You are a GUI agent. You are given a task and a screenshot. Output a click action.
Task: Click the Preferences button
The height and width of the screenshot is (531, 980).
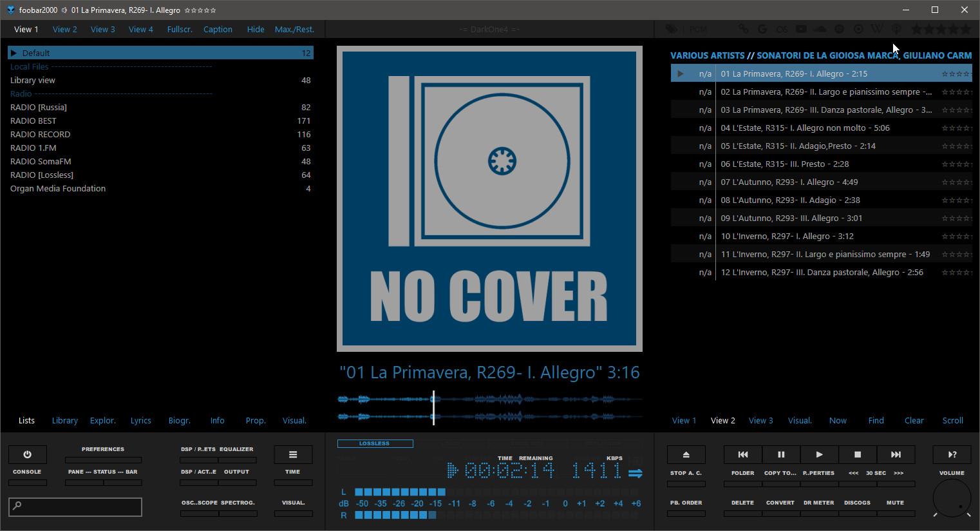coord(103,459)
